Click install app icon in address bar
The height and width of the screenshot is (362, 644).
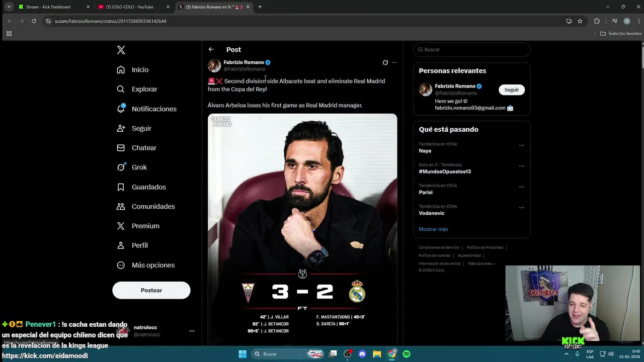[x=569, y=21]
